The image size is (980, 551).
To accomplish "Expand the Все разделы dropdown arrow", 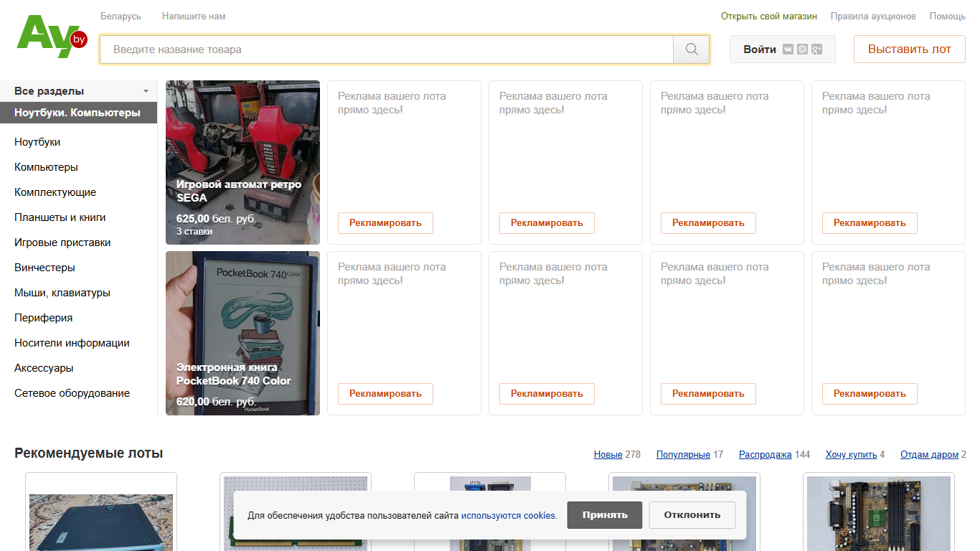I will (146, 91).
